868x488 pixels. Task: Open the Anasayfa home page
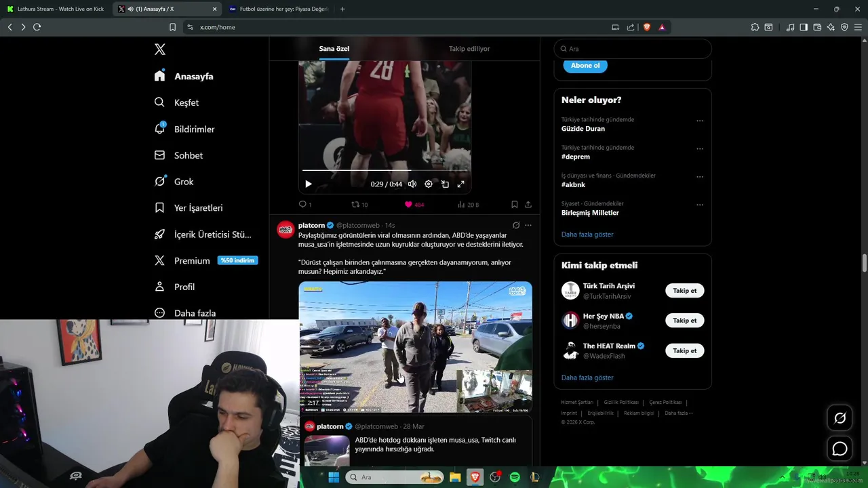(184, 76)
